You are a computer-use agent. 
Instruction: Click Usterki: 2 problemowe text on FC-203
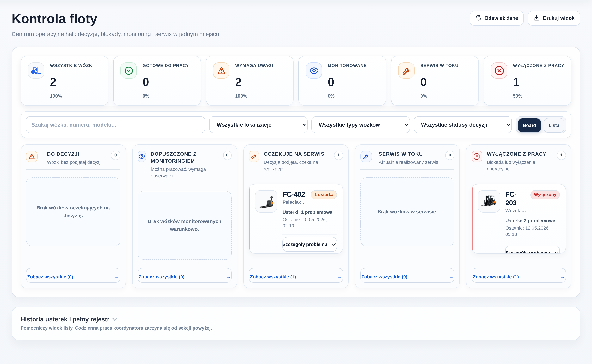tap(530, 221)
